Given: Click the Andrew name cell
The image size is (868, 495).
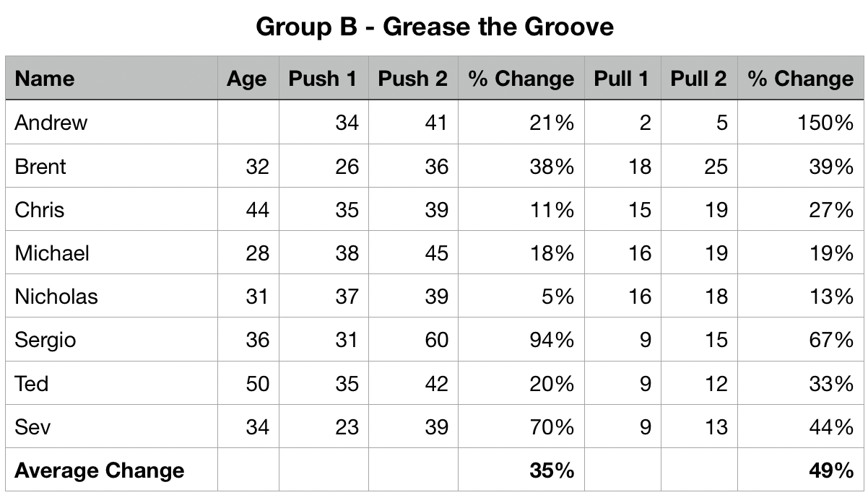Looking at the screenshot, I should (x=51, y=123).
